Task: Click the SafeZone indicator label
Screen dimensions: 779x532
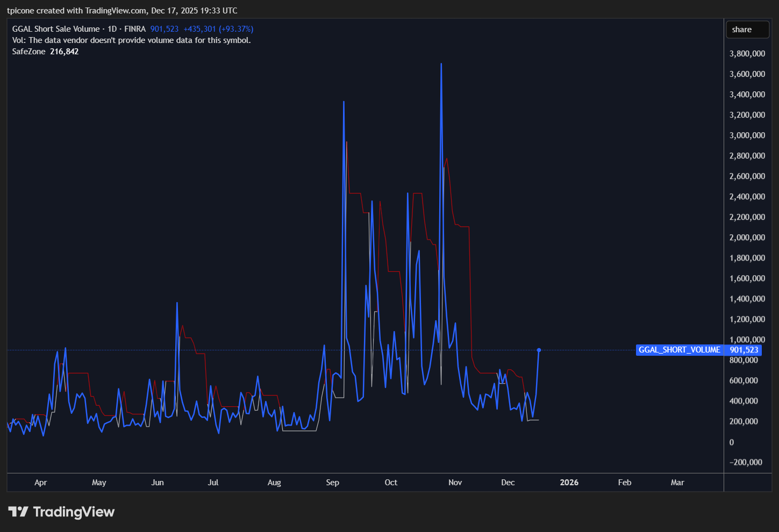Action: (29, 51)
